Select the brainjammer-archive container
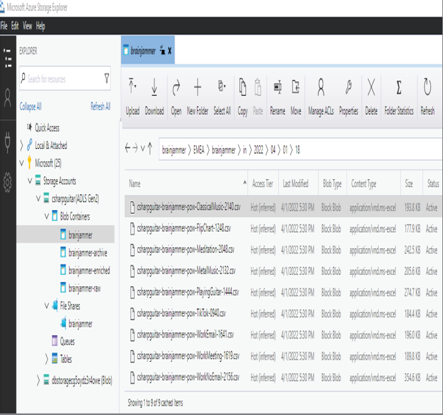The image size is (444, 415). pyautogui.click(x=88, y=253)
